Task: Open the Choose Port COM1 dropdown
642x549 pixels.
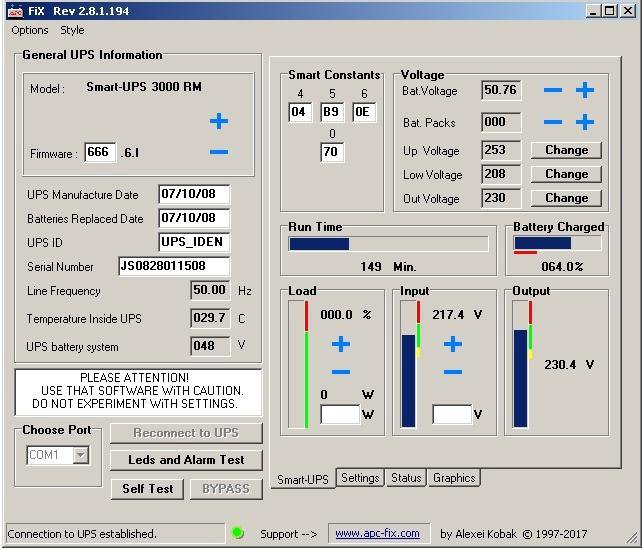Action: 80,456
